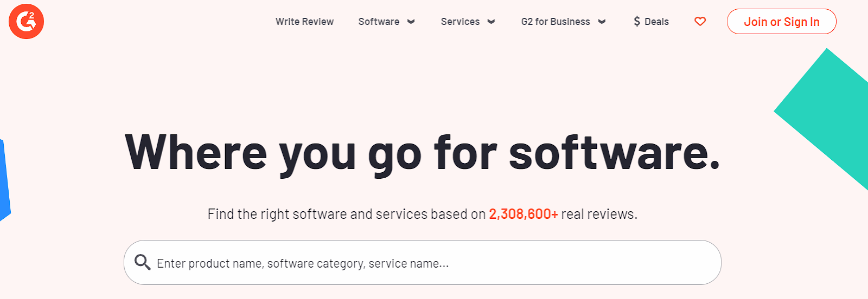The height and width of the screenshot is (299, 868).
Task: Click the orange 2,308,600+ review count
Action: pyautogui.click(x=524, y=214)
